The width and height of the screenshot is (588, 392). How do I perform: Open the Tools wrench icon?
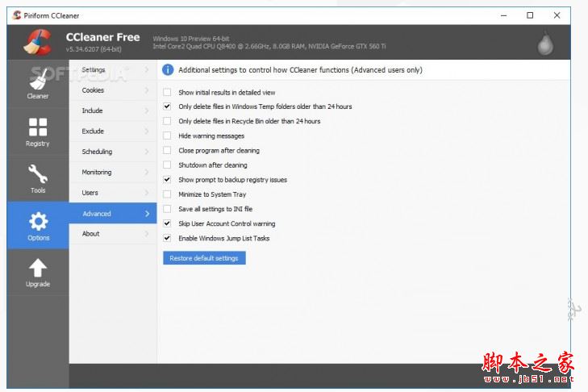click(38, 173)
